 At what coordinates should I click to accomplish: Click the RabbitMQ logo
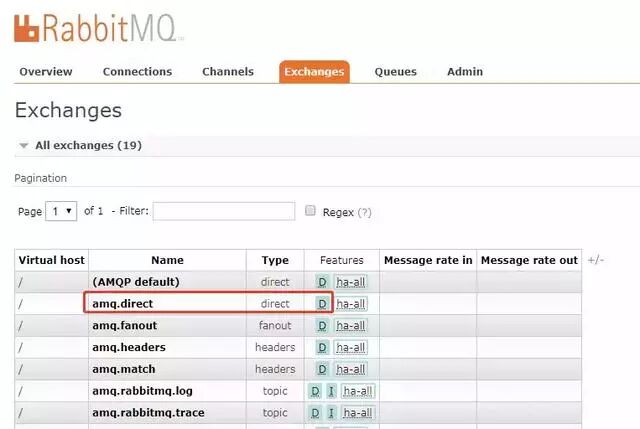(98, 28)
